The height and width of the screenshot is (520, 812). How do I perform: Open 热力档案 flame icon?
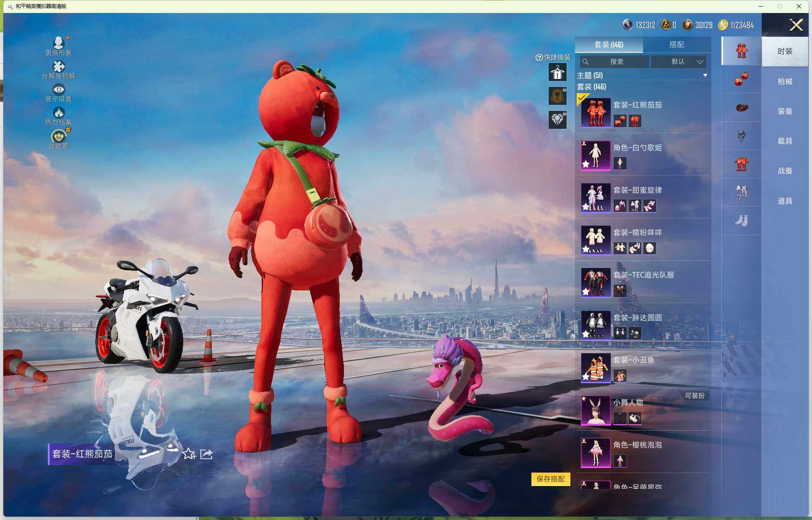(59, 112)
